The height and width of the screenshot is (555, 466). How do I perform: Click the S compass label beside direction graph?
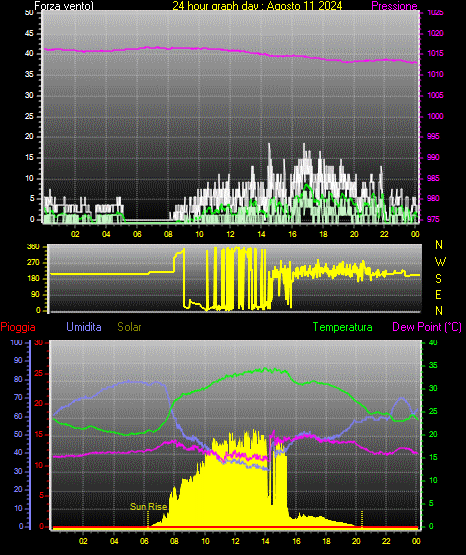(438, 279)
